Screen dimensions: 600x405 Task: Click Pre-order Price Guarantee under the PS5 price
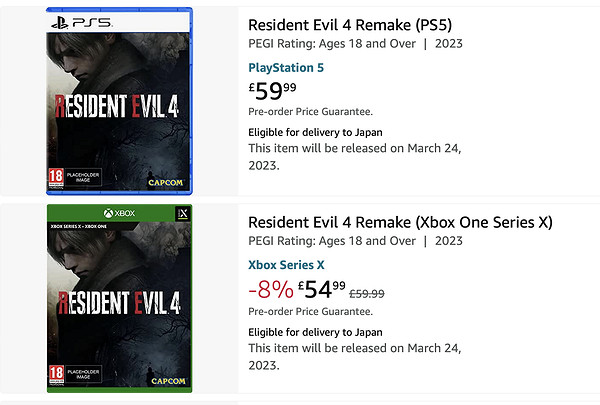(310, 112)
